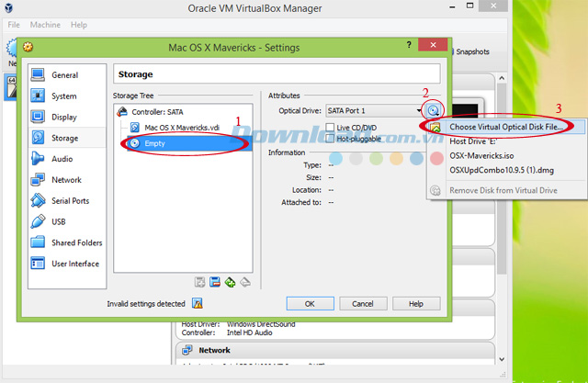
Task: Select Host Drive 'E:' from menu
Action: (506, 141)
